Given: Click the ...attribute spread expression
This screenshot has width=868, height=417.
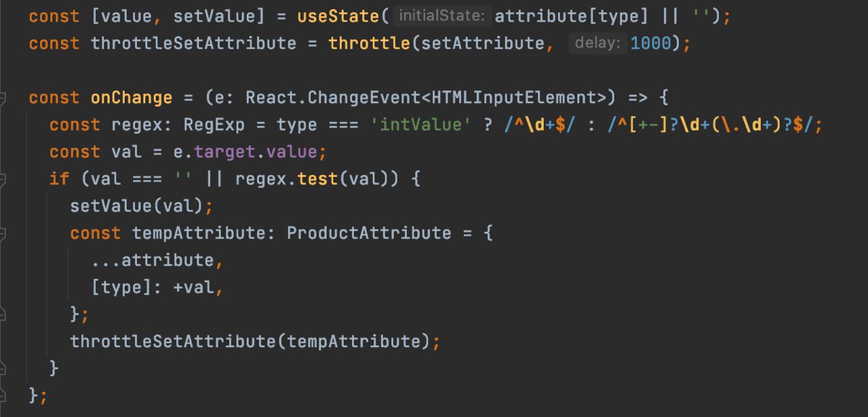Looking at the screenshot, I should (x=153, y=260).
